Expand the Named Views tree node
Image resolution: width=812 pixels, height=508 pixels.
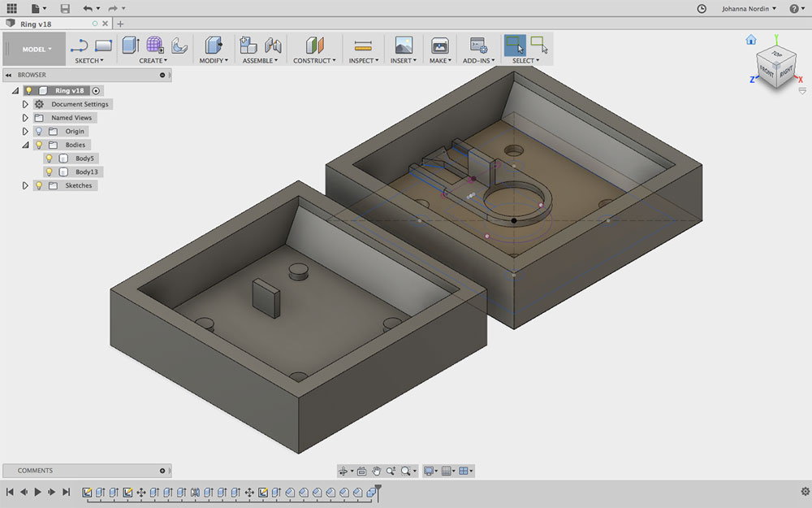pyautogui.click(x=25, y=118)
